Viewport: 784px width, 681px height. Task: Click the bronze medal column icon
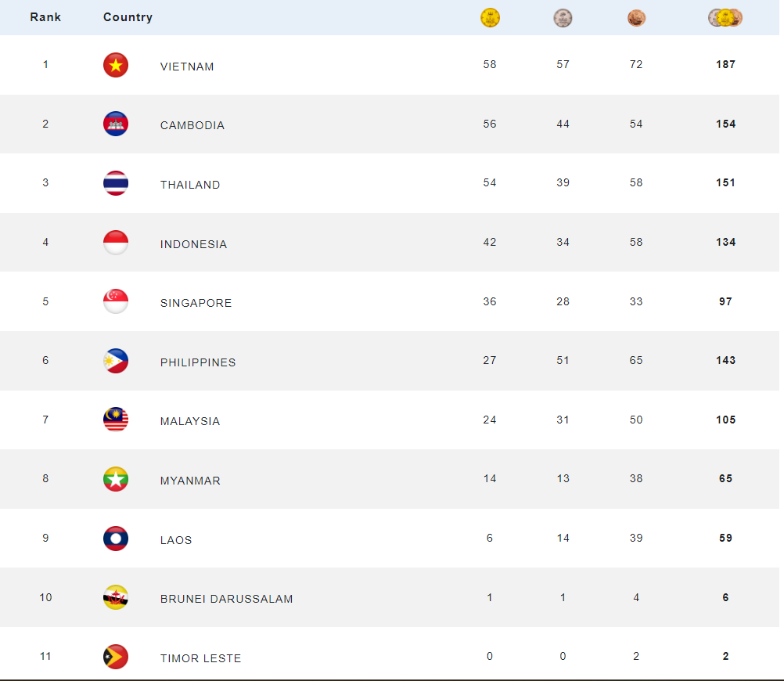coord(636,18)
